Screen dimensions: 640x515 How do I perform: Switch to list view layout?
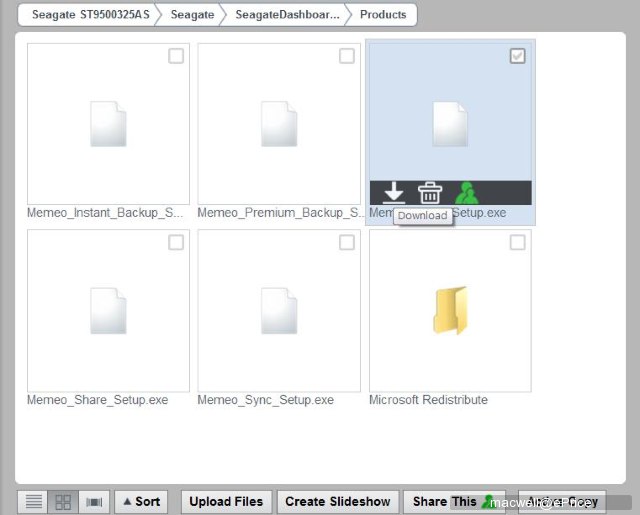point(33,502)
